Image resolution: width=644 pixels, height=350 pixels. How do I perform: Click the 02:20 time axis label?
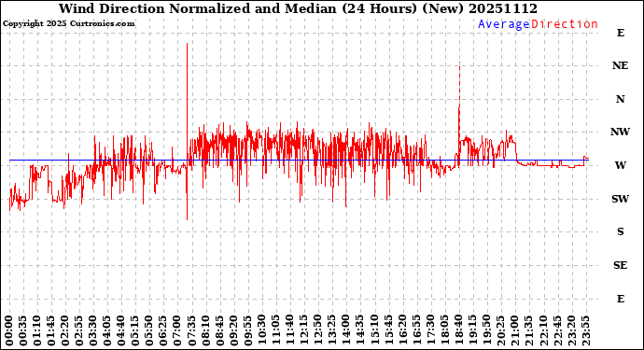click(65, 330)
